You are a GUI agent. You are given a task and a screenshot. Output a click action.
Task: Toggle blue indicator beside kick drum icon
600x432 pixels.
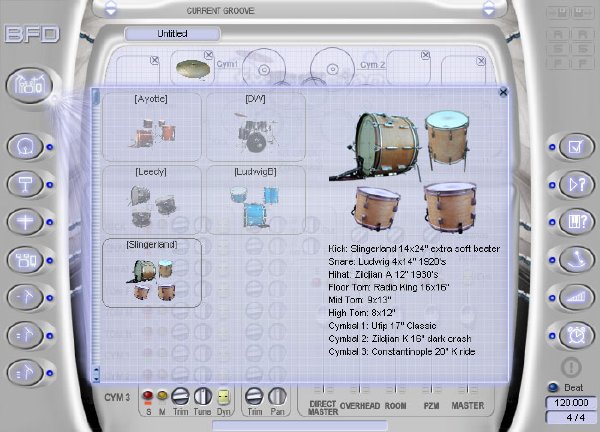click(x=50, y=147)
